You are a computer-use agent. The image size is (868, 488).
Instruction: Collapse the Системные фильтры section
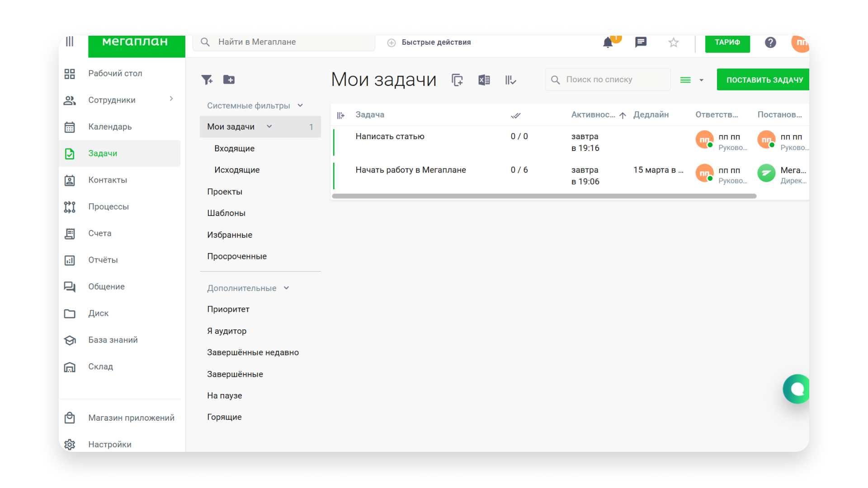click(x=300, y=106)
